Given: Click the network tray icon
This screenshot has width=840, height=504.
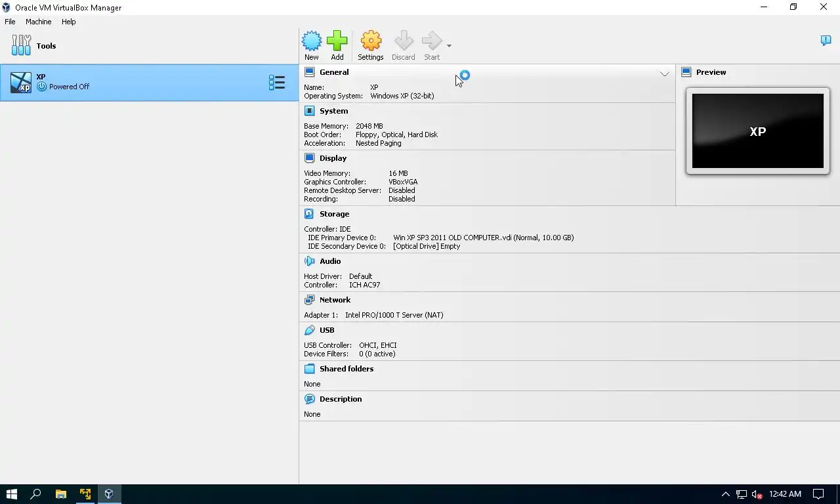Looking at the screenshot, I should pos(741,494).
